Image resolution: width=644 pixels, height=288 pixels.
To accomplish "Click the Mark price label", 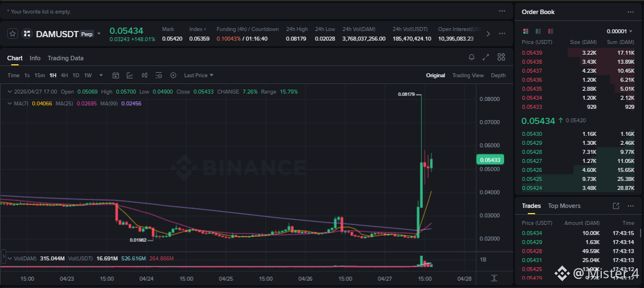I will tap(168, 29).
